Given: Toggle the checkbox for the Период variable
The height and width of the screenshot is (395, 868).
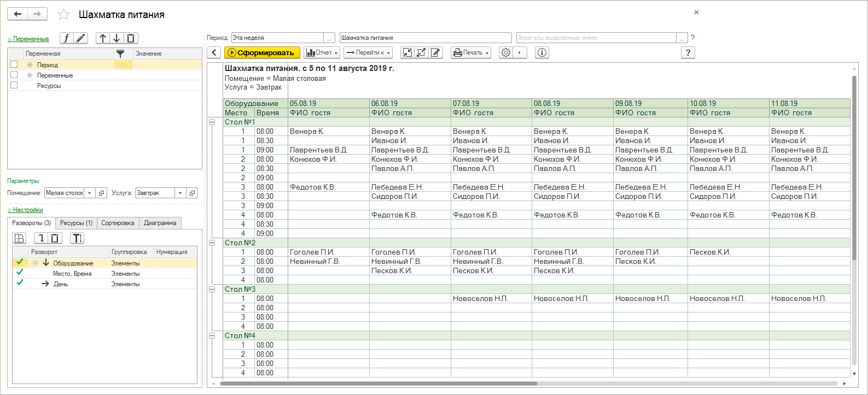Looking at the screenshot, I should tap(14, 64).
